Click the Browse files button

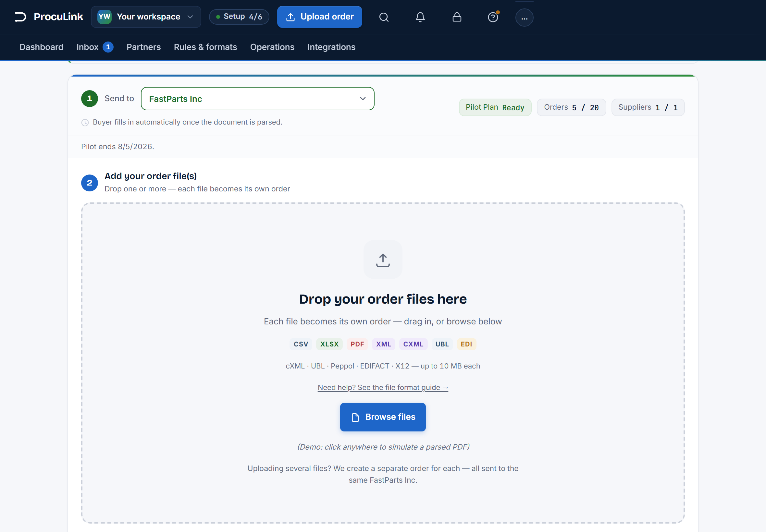point(383,417)
